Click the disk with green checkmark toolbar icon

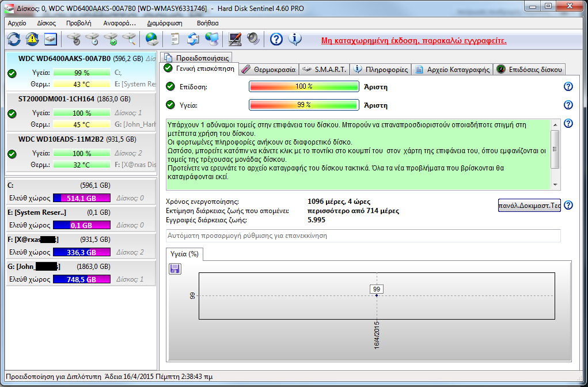[x=111, y=39]
